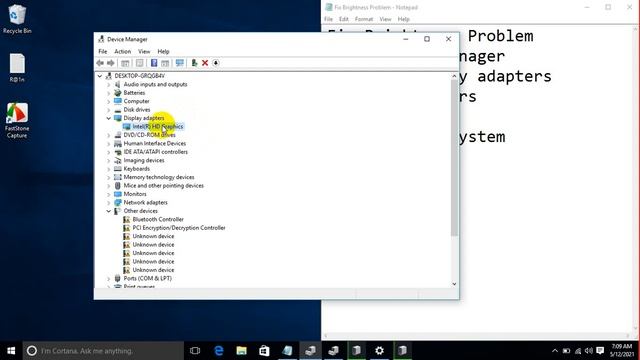640x360 pixels.
Task: Open the Store from the taskbar
Action: pyautogui.click(x=264, y=351)
